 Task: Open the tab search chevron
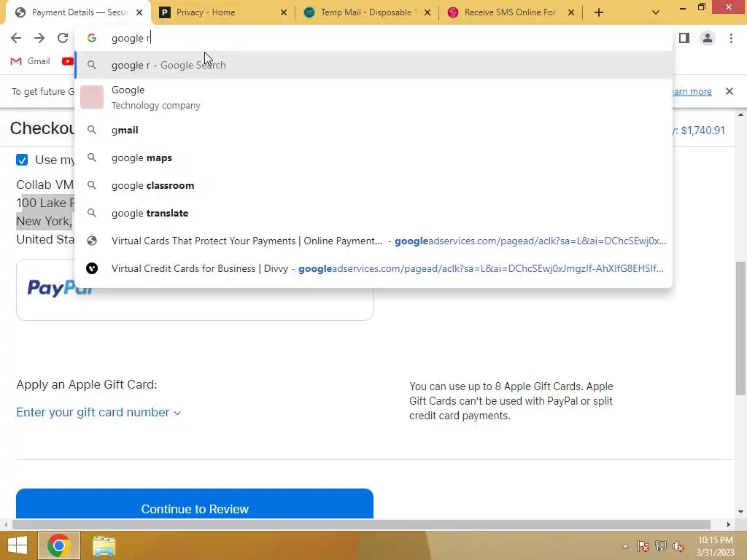[x=656, y=12]
